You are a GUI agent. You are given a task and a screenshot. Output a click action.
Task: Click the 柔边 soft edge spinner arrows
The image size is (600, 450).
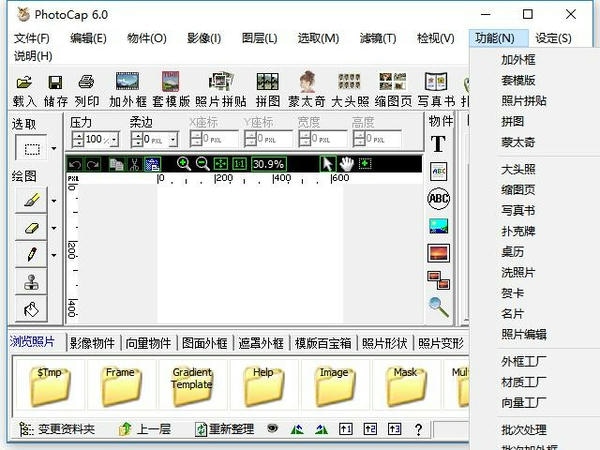coord(137,140)
